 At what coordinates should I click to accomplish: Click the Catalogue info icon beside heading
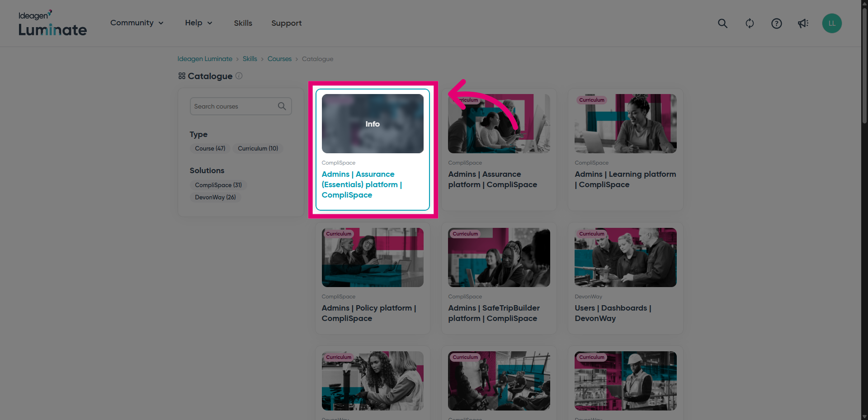239,76
